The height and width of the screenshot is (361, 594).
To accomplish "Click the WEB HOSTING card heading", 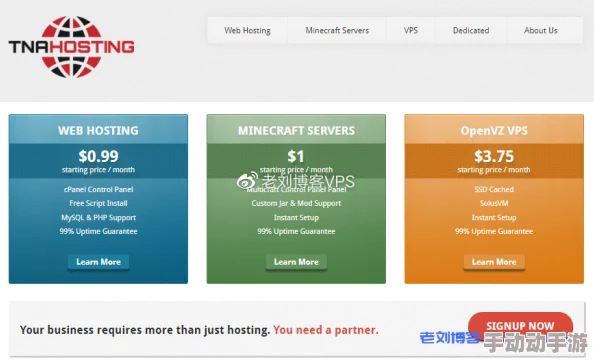I will click(x=98, y=131).
